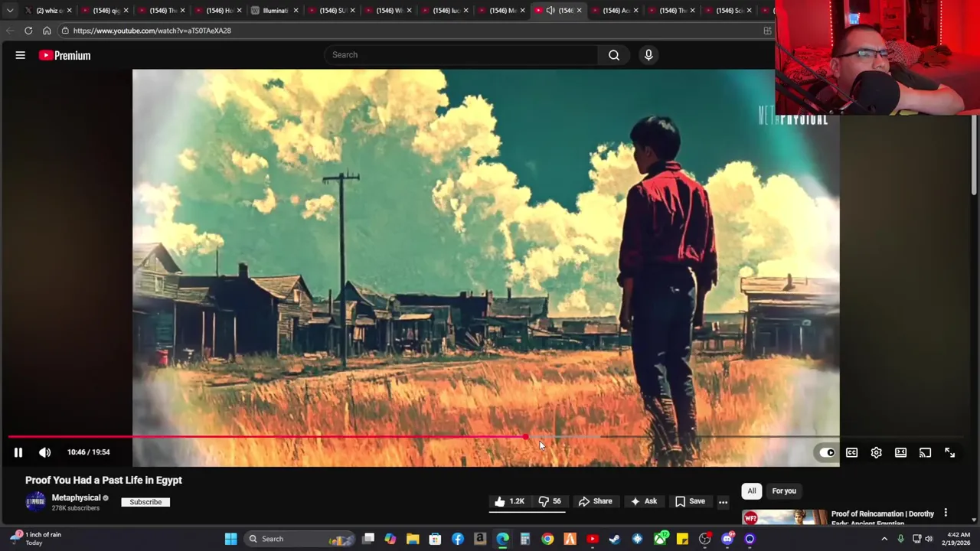Open options for Proof of Reincarnation video

pyautogui.click(x=946, y=514)
